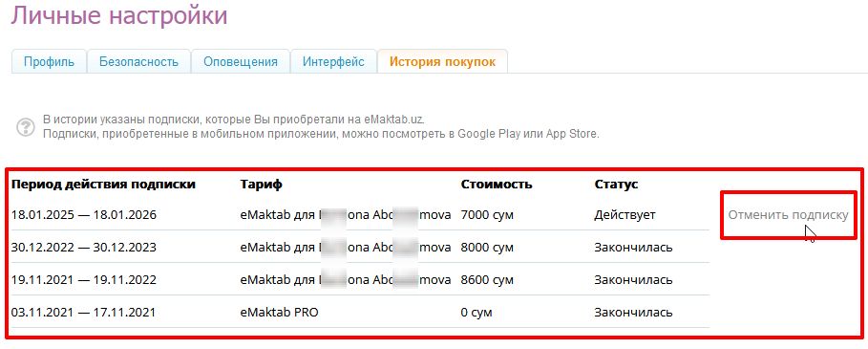
Task: Select period 19.11.2021 — 19.11.2022
Action: click(84, 280)
